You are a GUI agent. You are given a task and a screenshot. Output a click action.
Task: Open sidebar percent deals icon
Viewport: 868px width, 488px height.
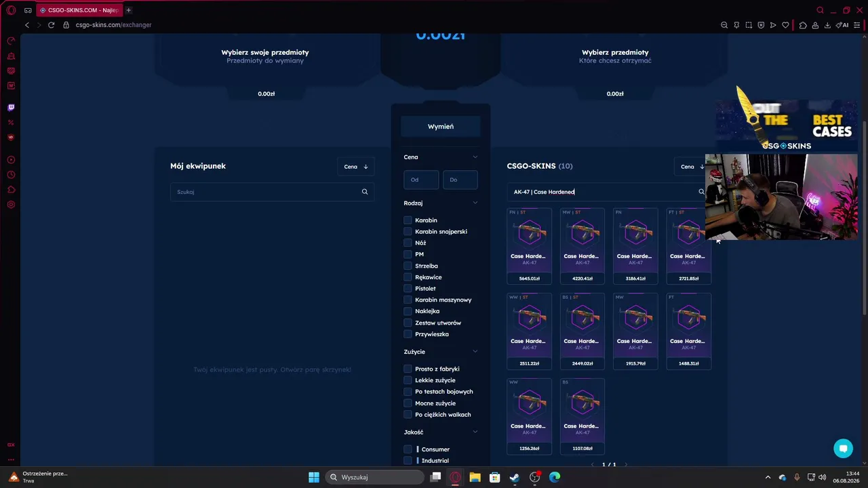(11, 122)
